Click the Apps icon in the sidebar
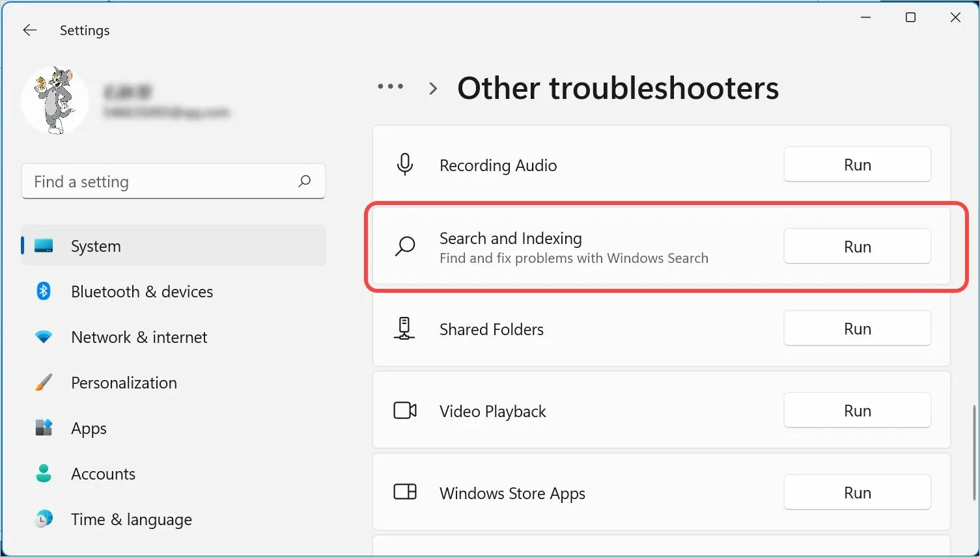 click(x=44, y=428)
